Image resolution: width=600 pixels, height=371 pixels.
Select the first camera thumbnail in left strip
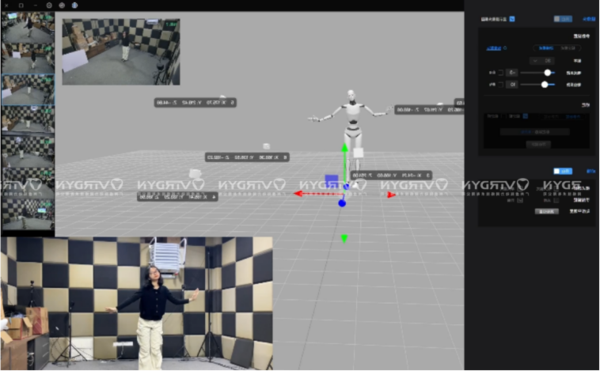[28, 28]
